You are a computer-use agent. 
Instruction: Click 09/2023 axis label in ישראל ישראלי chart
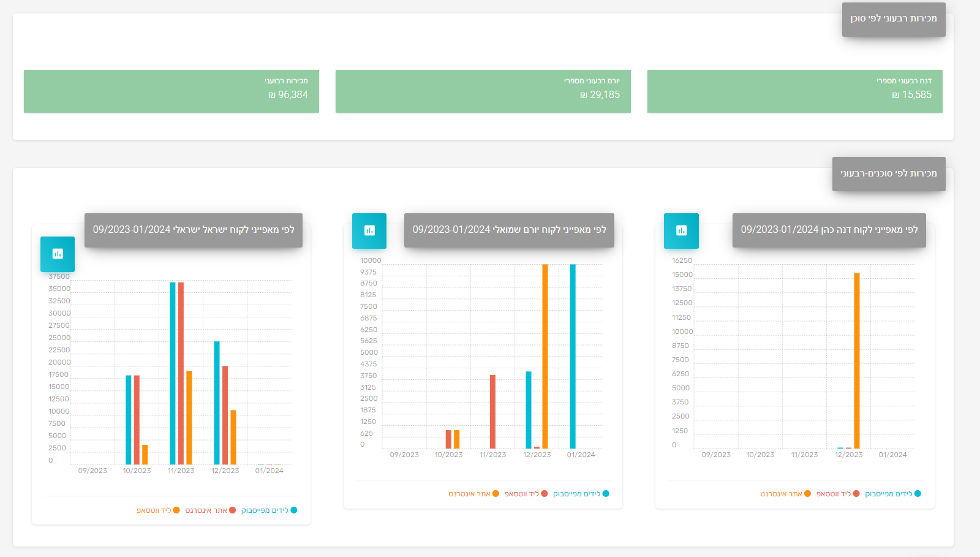pyautogui.click(x=92, y=471)
